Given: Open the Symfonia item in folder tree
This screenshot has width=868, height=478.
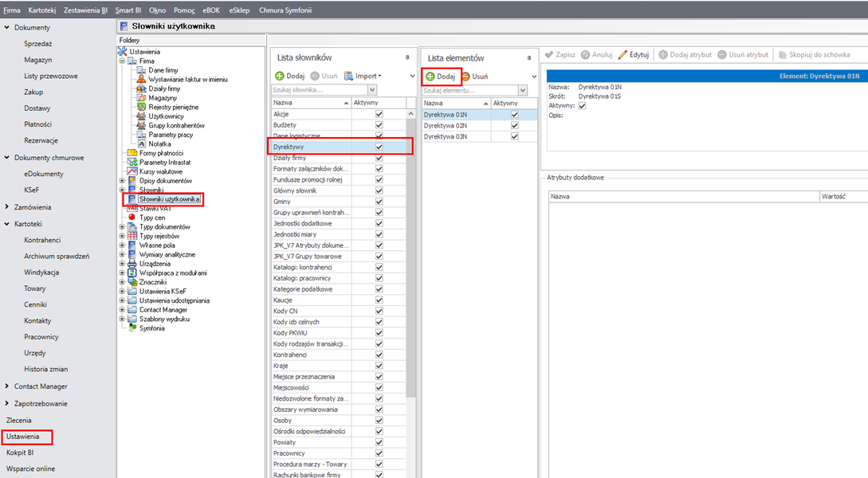Looking at the screenshot, I should click(151, 328).
